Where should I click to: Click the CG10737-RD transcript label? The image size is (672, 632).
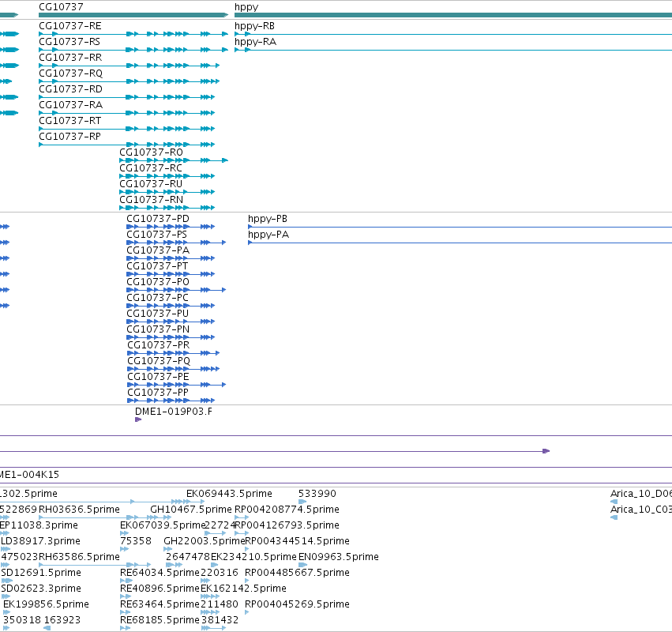(x=71, y=89)
